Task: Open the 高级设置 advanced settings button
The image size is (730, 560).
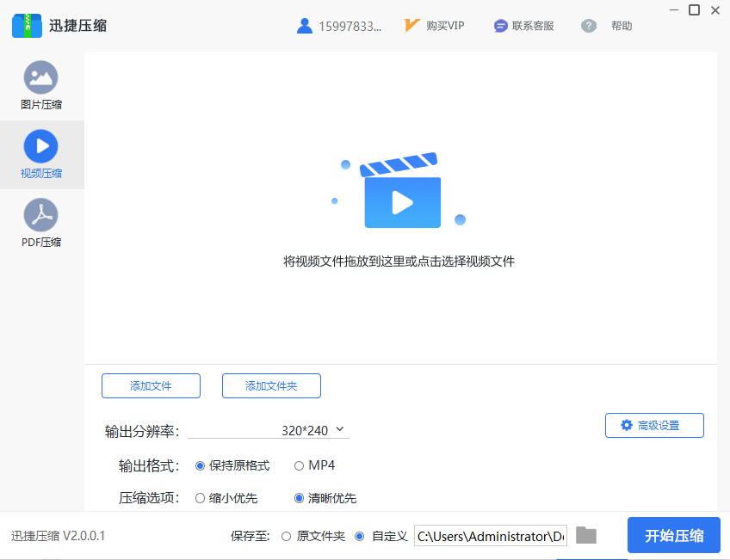Action: (654, 426)
